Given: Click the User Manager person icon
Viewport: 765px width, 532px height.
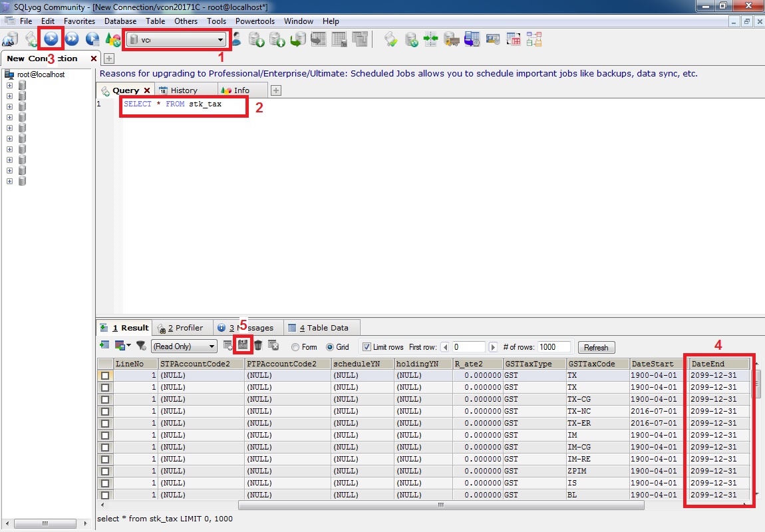Looking at the screenshot, I should 236,39.
